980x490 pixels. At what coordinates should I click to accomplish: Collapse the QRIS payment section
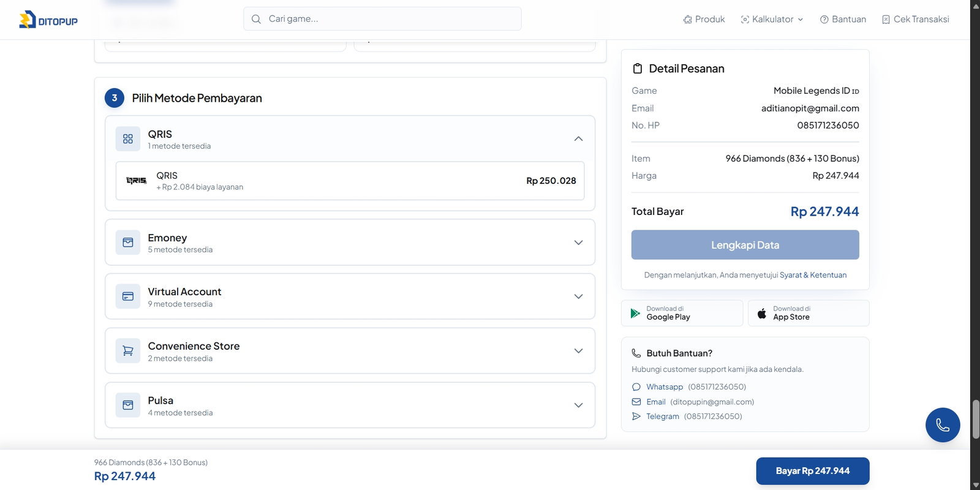578,139
